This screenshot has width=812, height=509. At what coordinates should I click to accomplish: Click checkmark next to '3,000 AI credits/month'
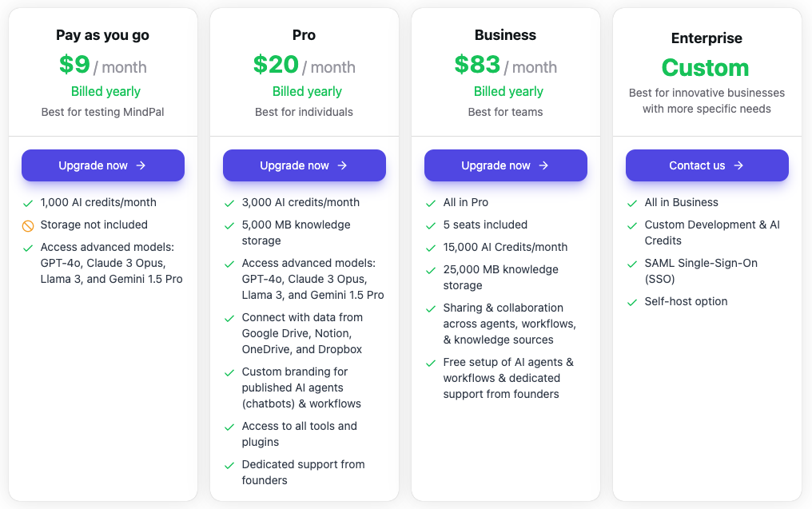click(229, 203)
